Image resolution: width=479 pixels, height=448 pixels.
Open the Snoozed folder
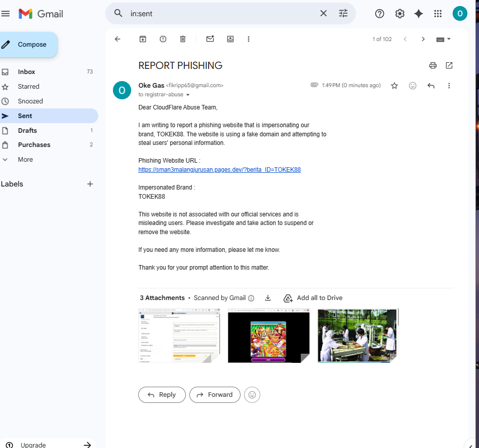[49, 101]
